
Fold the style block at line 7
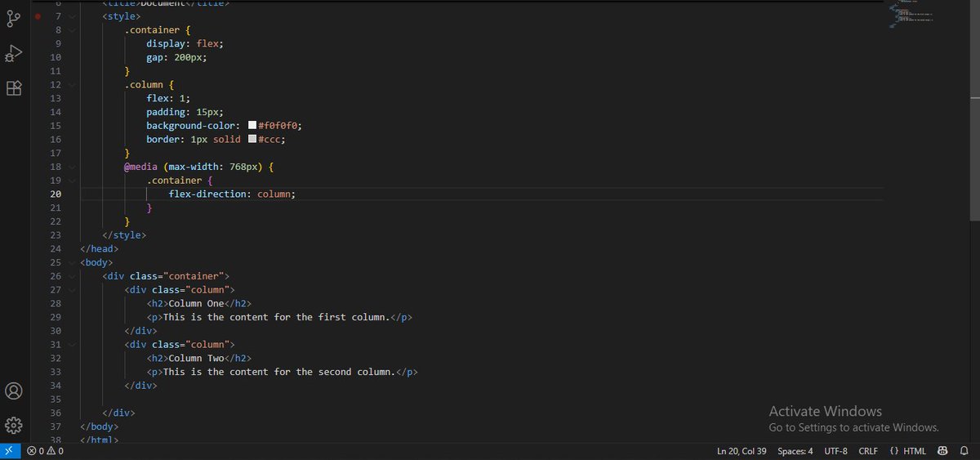[73, 16]
